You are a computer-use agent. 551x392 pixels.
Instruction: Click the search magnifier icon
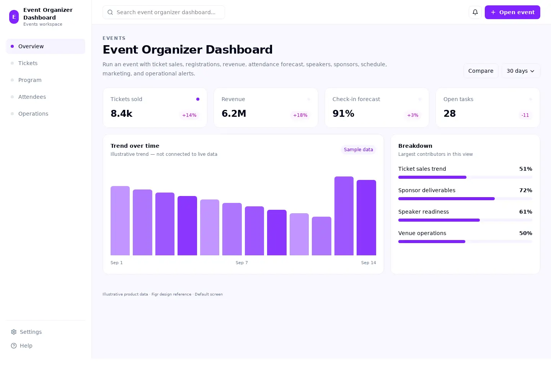pos(110,12)
